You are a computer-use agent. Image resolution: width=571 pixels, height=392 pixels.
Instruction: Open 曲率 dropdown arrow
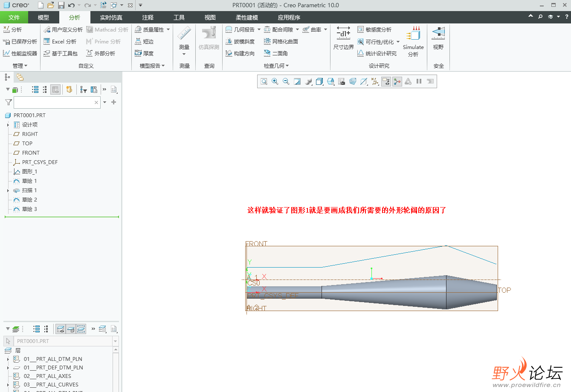point(325,29)
